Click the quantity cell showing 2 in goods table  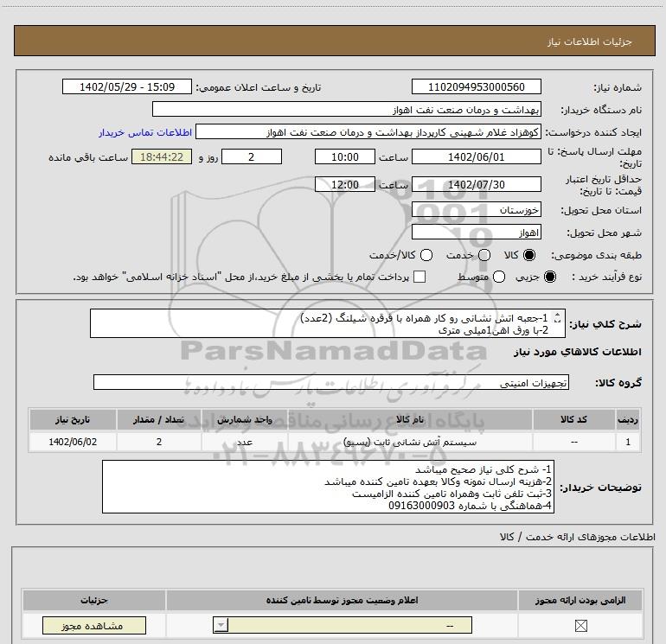click(x=159, y=442)
